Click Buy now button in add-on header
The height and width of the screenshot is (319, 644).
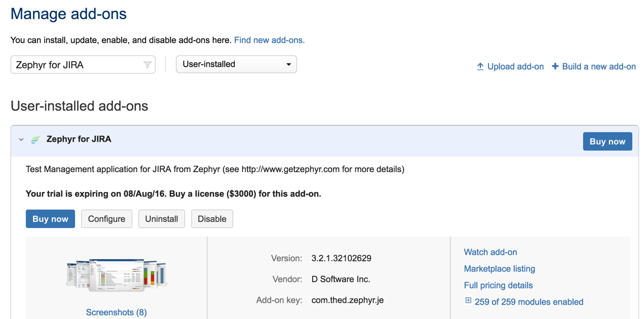pos(607,141)
